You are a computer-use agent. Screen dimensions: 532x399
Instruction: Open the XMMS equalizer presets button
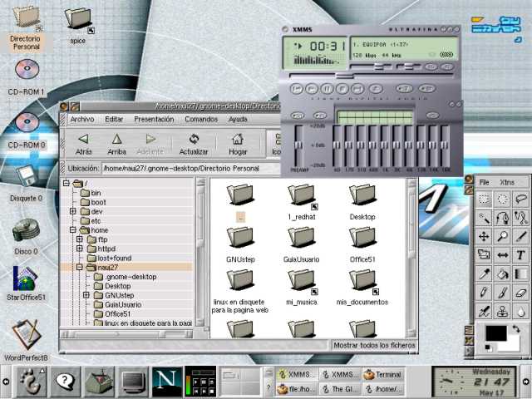coord(432,116)
